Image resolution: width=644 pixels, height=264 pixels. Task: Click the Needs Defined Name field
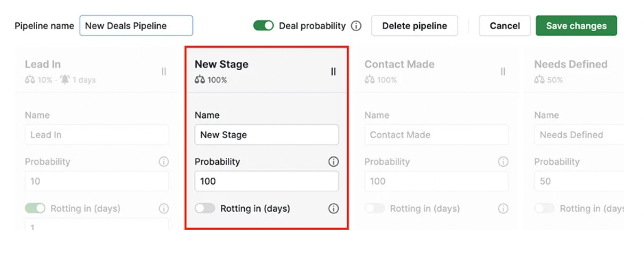point(579,135)
